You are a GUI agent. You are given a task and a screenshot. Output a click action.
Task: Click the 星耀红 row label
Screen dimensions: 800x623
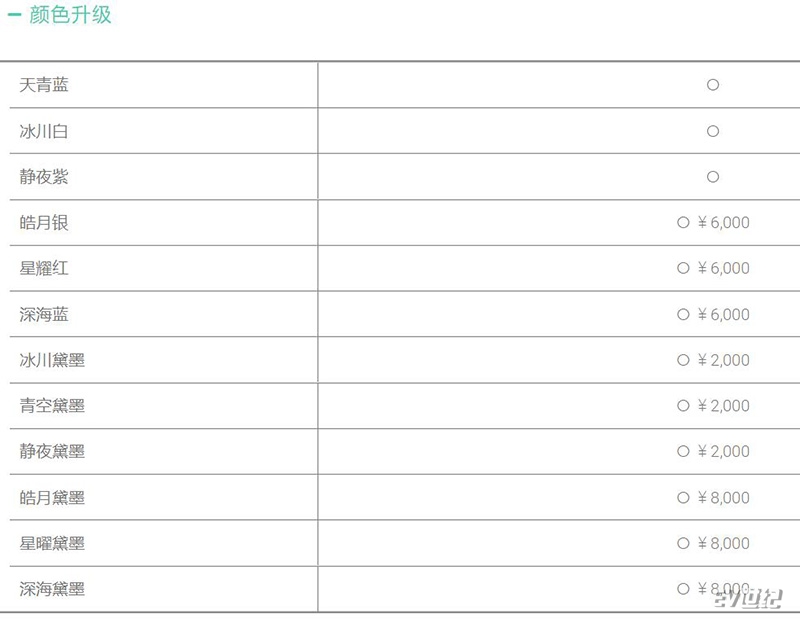(44, 268)
